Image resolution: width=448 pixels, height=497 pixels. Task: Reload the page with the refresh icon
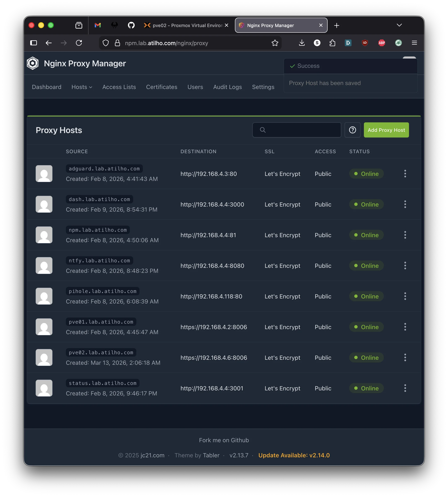point(79,43)
